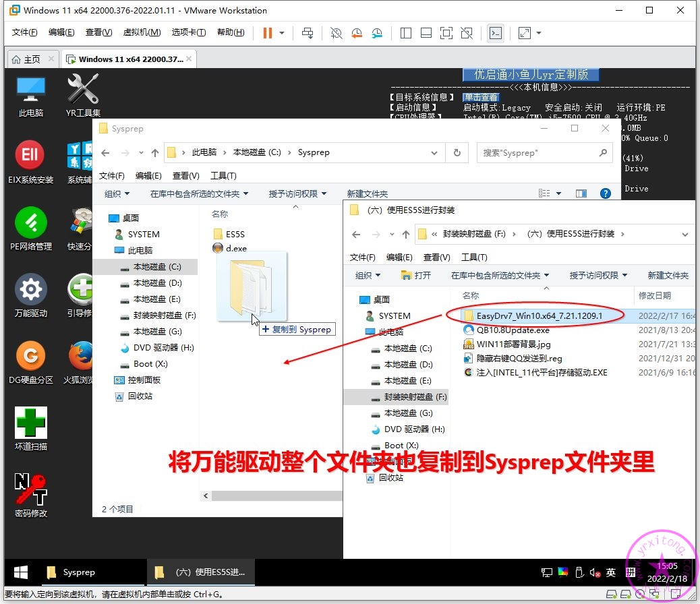This screenshot has height=604, width=700.
Task: Select DVD 驱动器 (H:) in Sysprep window tree
Action: tap(157, 347)
